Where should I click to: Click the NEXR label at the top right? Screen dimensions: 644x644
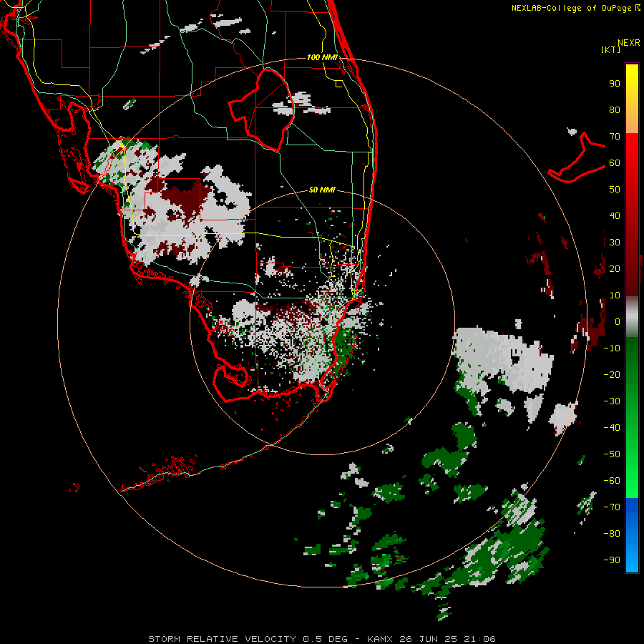click(x=629, y=43)
